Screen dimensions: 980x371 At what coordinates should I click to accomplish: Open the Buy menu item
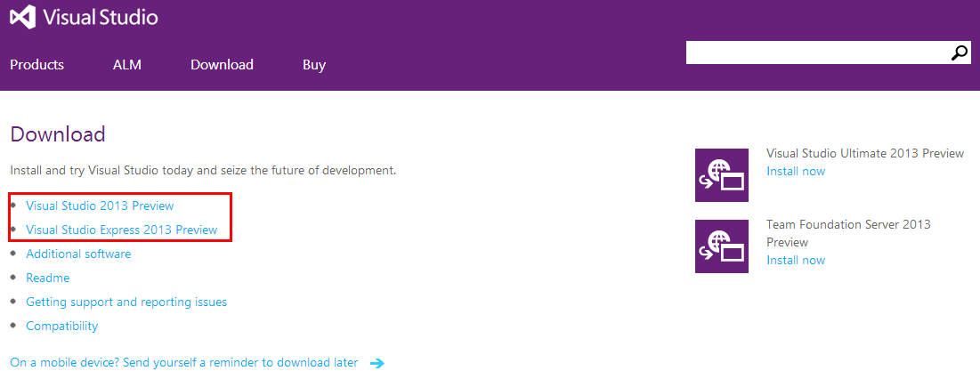(313, 65)
